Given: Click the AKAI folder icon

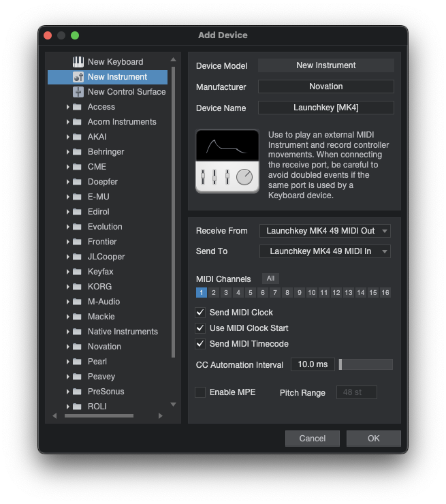Looking at the screenshot, I should [77, 137].
